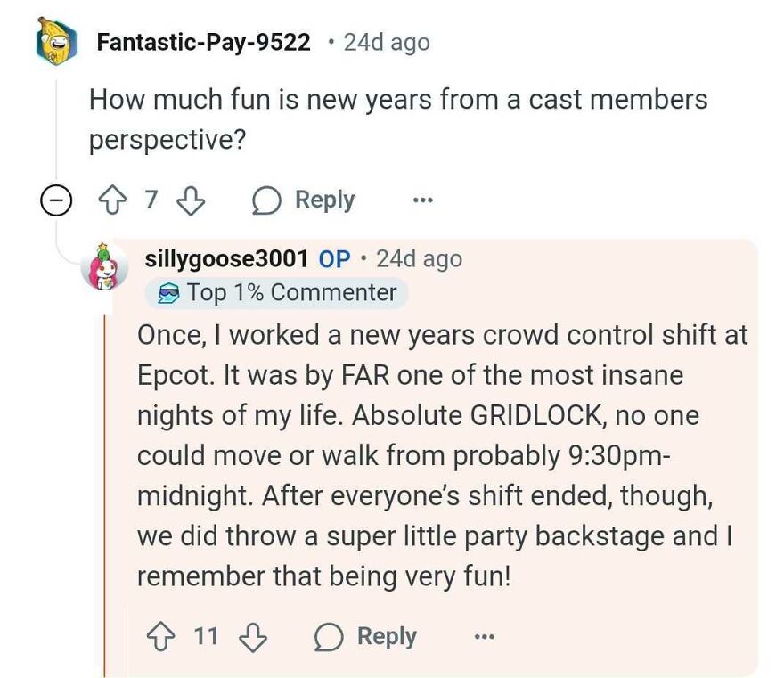Open the Fantastic-Pay-9522 user profile link
The image size is (784, 678).
203,42
